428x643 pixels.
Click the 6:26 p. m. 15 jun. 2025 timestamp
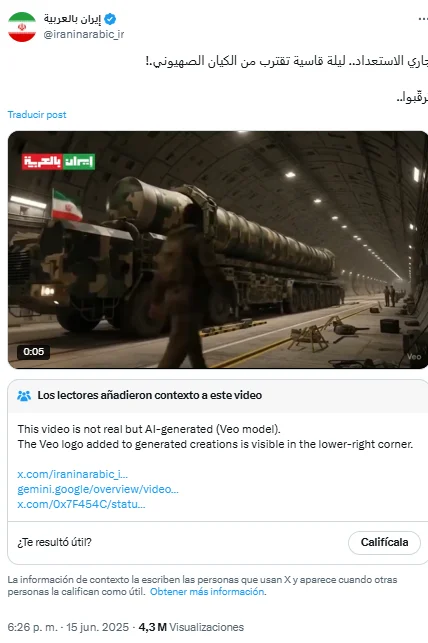(x=68, y=627)
